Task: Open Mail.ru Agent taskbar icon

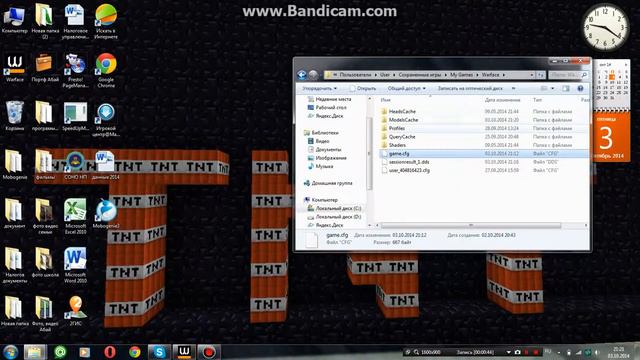Action: 60,351
